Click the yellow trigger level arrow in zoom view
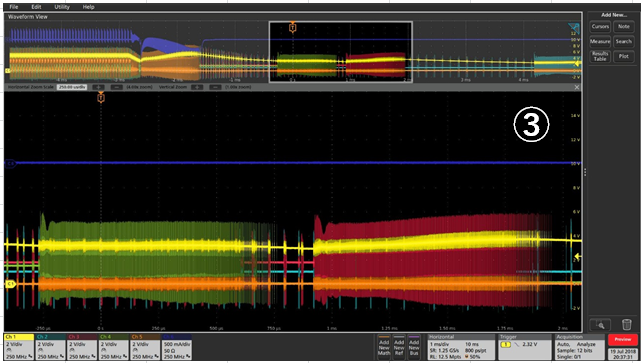This screenshot has width=641, height=363. (577, 256)
